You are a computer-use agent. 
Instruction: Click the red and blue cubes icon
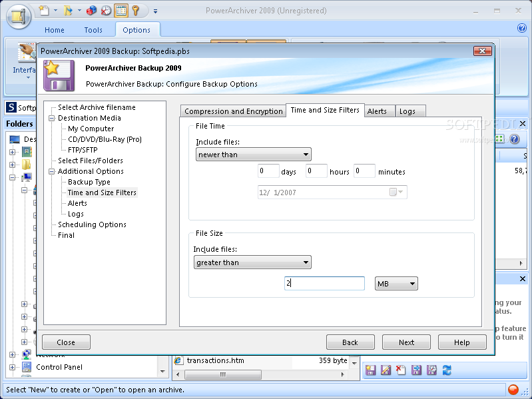91,11
